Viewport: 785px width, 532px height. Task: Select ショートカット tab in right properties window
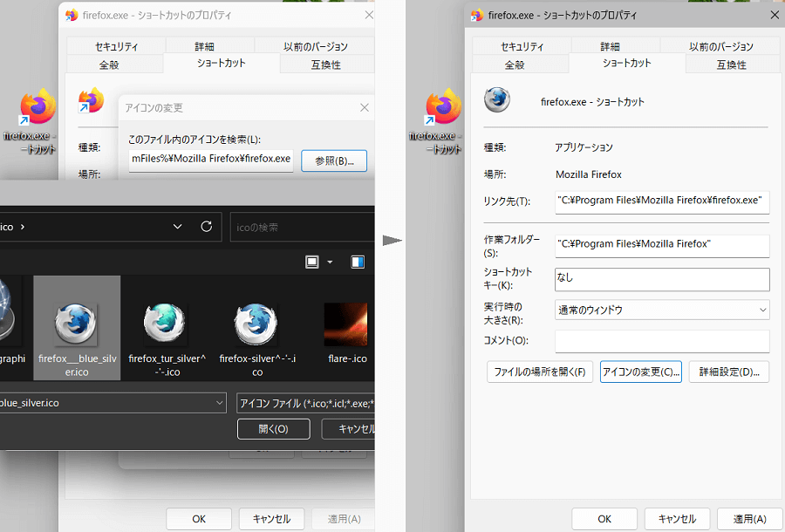(627, 63)
